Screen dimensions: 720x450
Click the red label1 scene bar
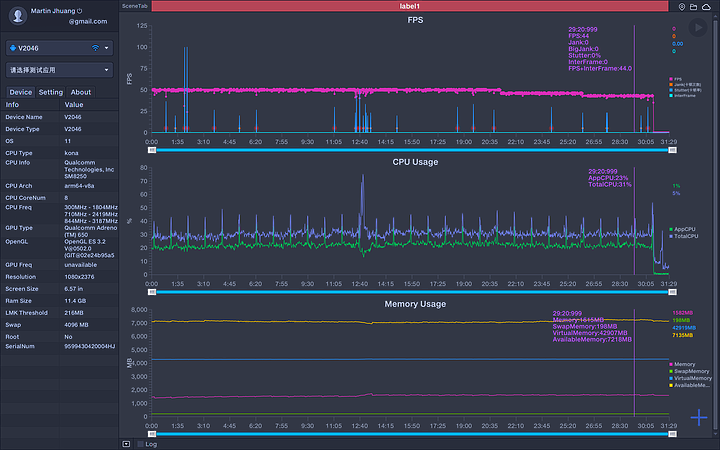[x=410, y=6]
